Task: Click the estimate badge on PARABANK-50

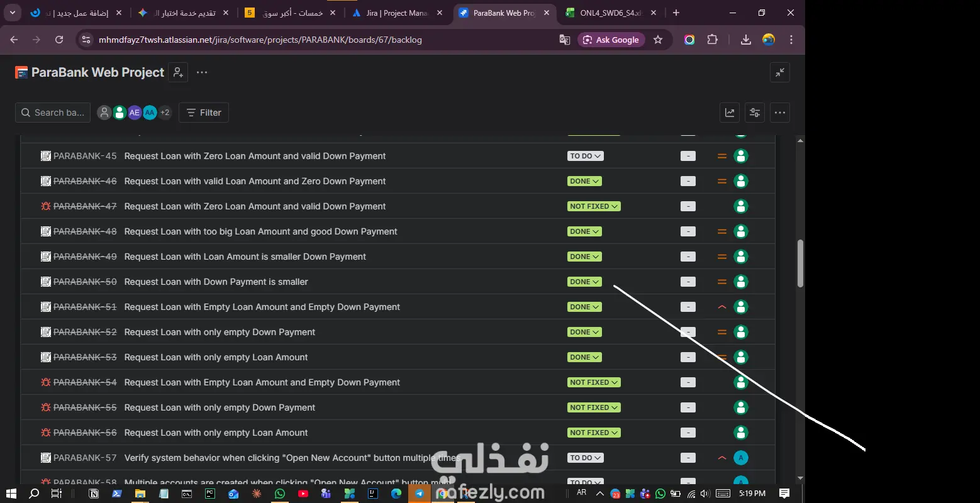Action: [688, 282]
